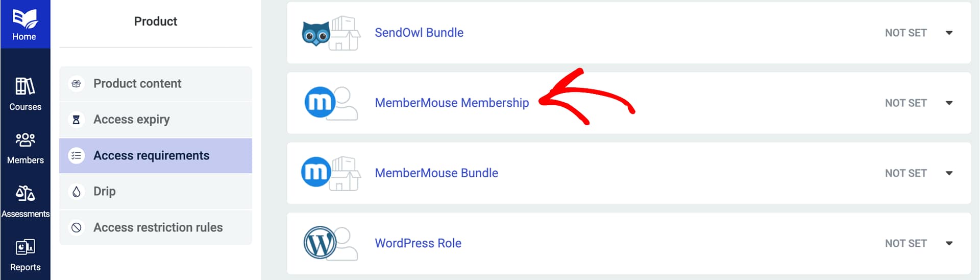Click the MemberMouse Membership logo icon
980x280 pixels.
[320, 103]
